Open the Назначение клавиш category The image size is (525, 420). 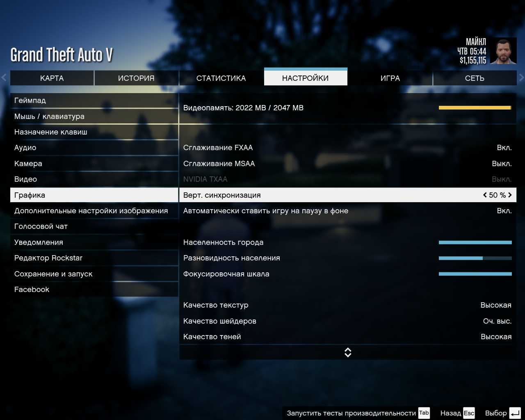click(94, 132)
